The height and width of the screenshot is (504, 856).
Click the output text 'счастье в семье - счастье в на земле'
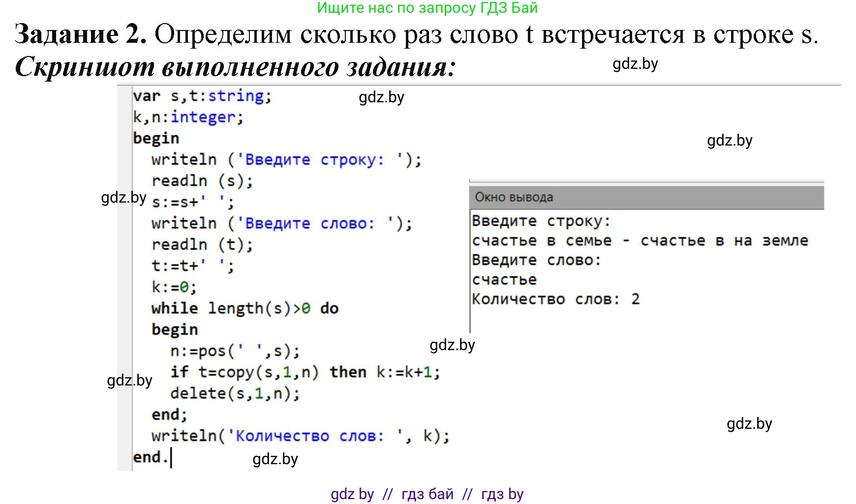click(x=640, y=240)
